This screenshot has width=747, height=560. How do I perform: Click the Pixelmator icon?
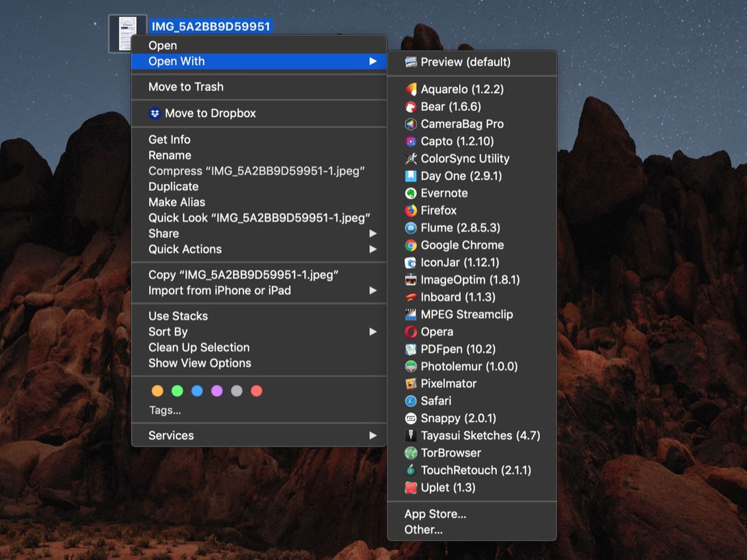coord(411,384)
